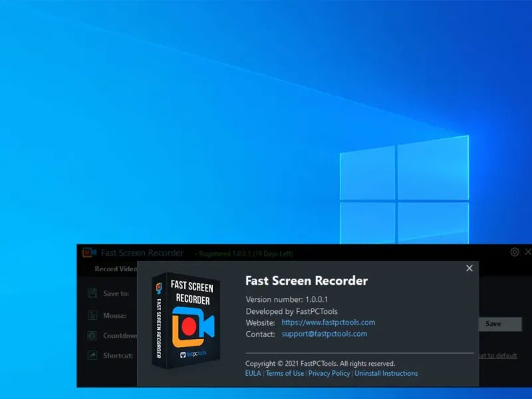The image size is (532, 399).
Task: Click the Save to disk icon
Action: click(x=92, y=293)
